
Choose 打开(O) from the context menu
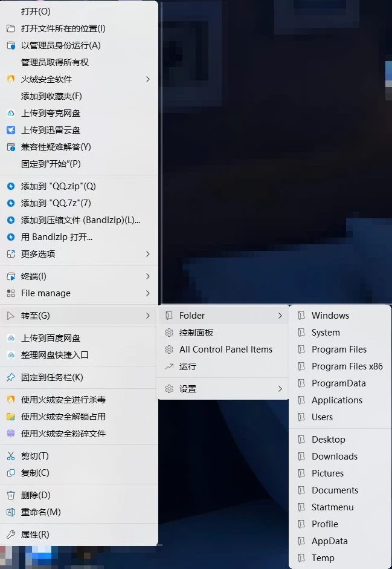(x=79, y=11)
